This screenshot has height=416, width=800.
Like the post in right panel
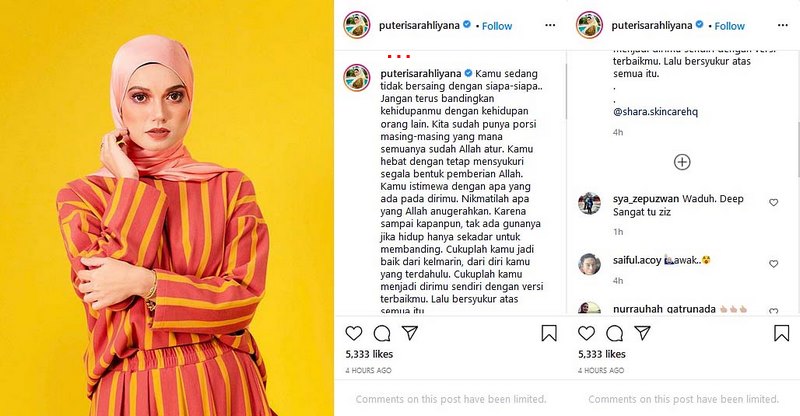click(586, 333)
